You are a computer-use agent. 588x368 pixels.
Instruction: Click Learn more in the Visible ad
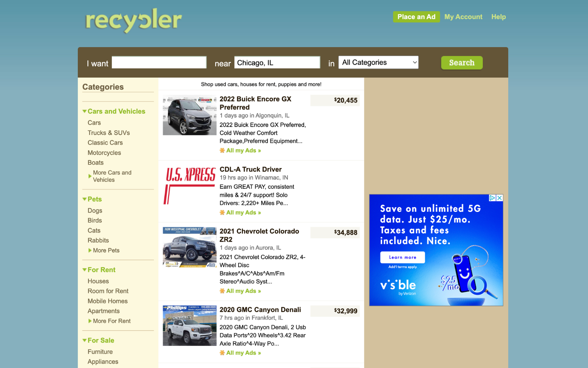coord(402,257)
